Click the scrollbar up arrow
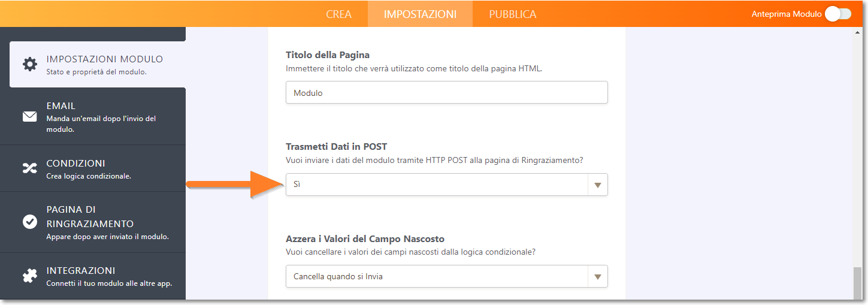Screen dimensions: 868x305 click(x=857, y=32)
